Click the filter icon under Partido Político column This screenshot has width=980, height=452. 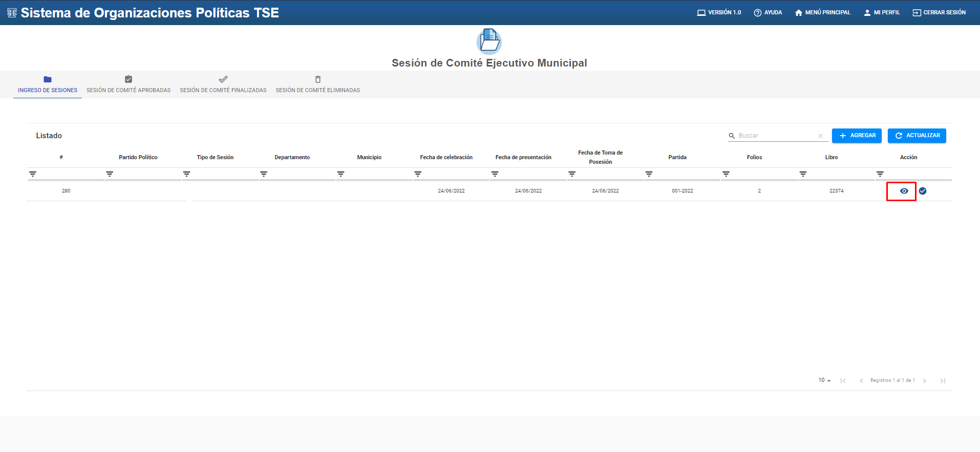point(110,174)
